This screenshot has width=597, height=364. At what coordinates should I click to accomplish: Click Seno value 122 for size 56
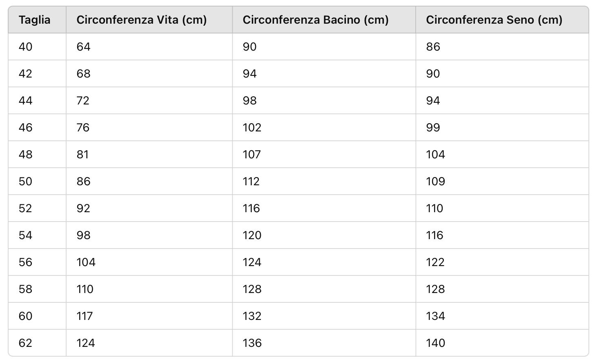click(435, 262)
